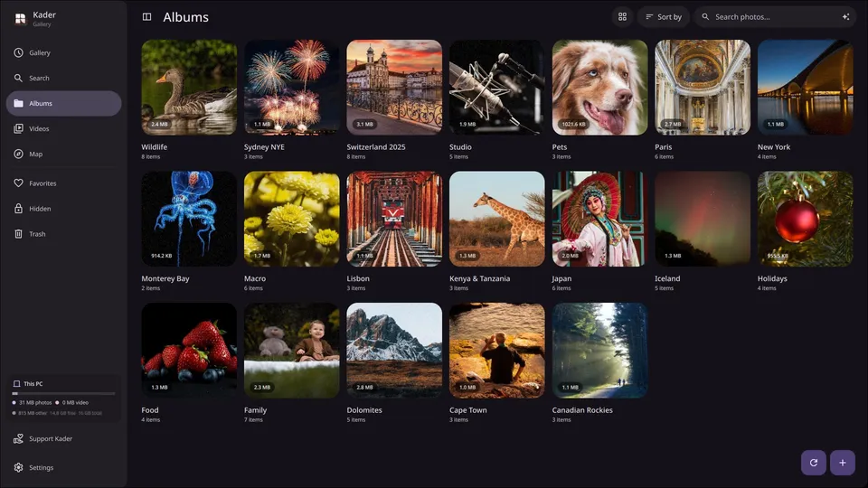Click the "31 MB photos" storage label

click(x=35, y=403)
